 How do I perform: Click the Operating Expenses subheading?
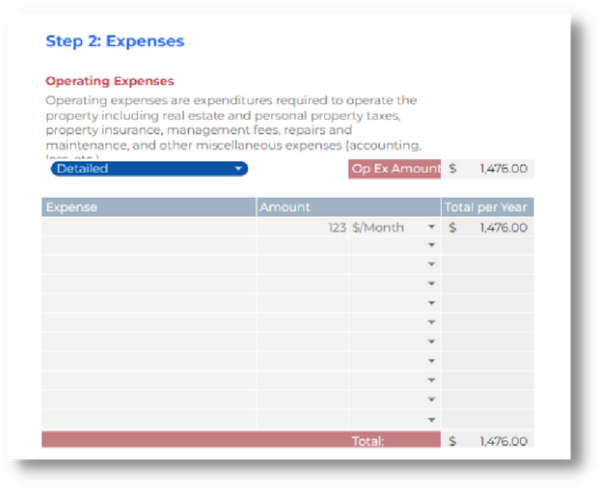(110, 81)
